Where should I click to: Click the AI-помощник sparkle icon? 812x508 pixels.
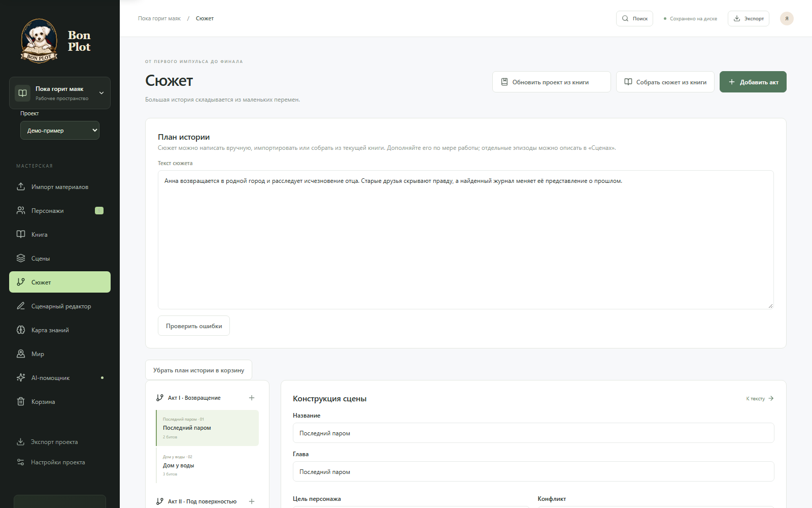tap(21, 377)
